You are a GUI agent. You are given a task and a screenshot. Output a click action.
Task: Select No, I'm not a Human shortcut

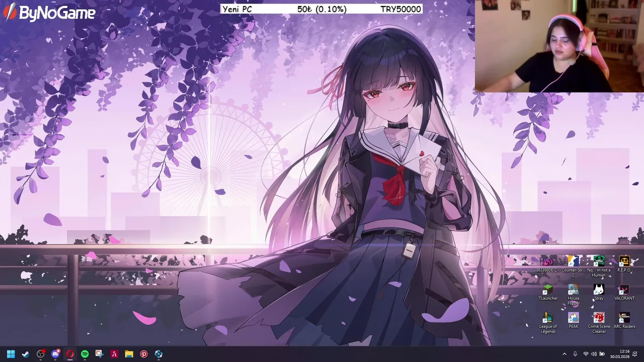599,266
